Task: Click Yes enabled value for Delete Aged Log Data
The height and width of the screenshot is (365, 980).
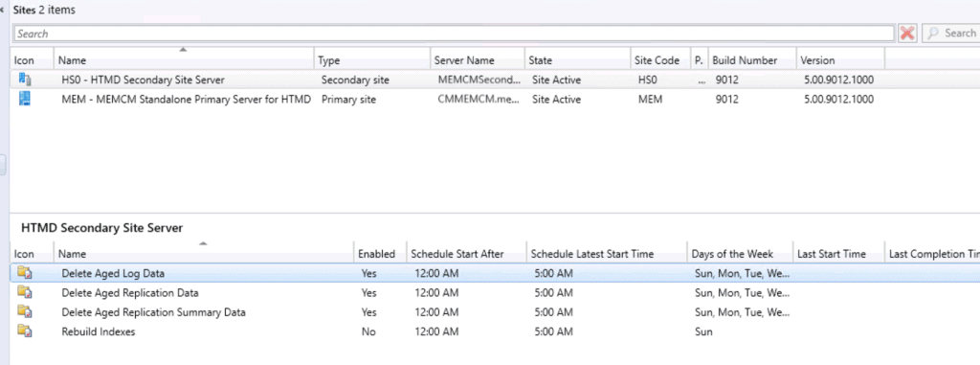Action: click(368, 273)
